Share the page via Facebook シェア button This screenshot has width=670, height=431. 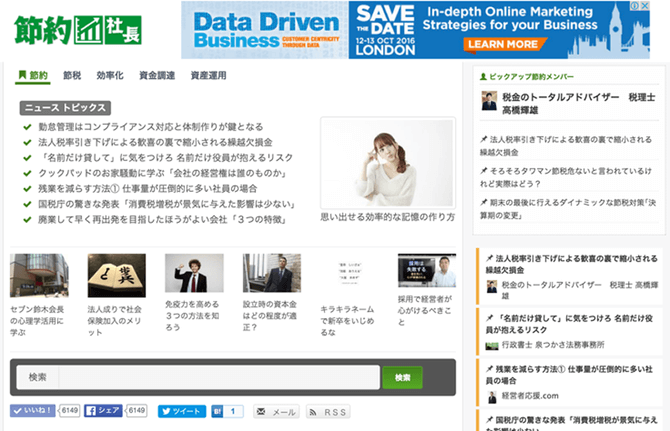[104, 411]
